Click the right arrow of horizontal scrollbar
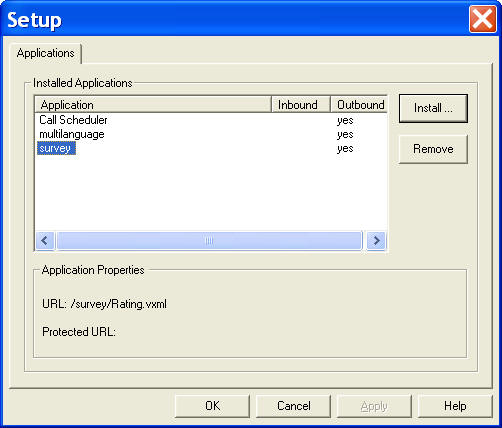The width and height of the screenshot is (502, 428). [x=376, y=241]
